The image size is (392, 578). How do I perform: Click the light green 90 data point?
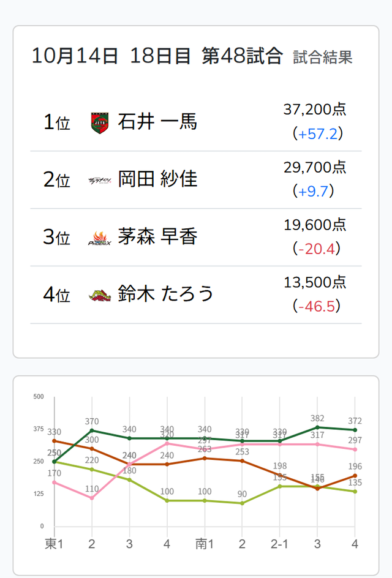[242, 503]
